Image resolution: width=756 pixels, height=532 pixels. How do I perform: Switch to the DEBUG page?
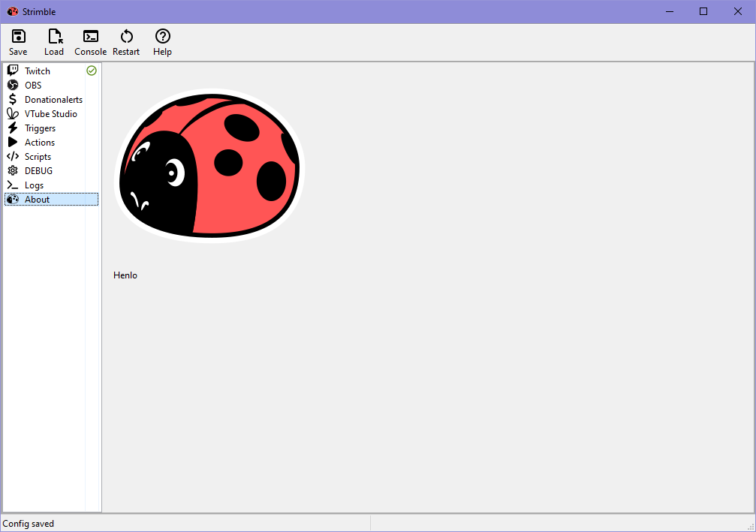click(x=38, y=171)
